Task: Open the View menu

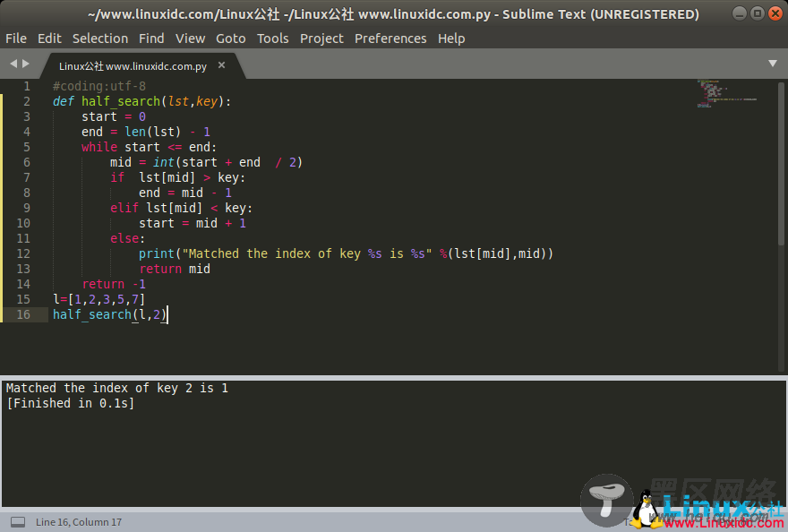Action: click(190, 39)
